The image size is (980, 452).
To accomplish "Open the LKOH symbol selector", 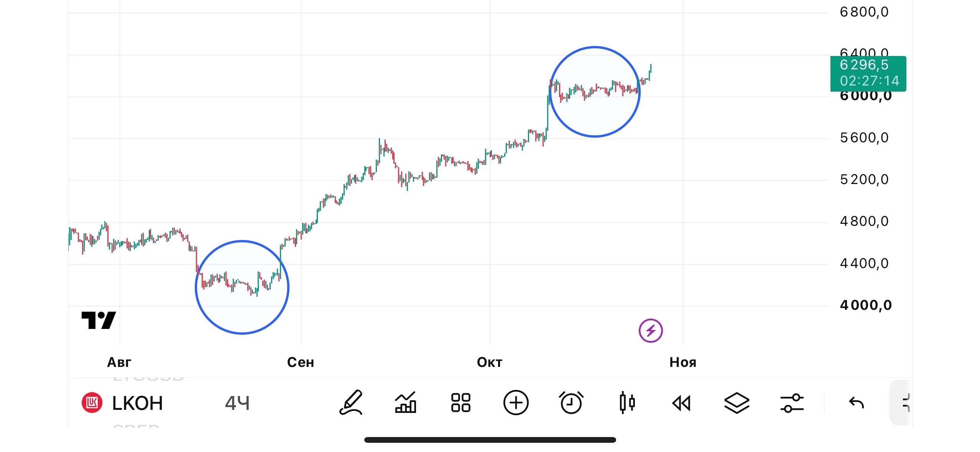I will [x=123, y=403].
